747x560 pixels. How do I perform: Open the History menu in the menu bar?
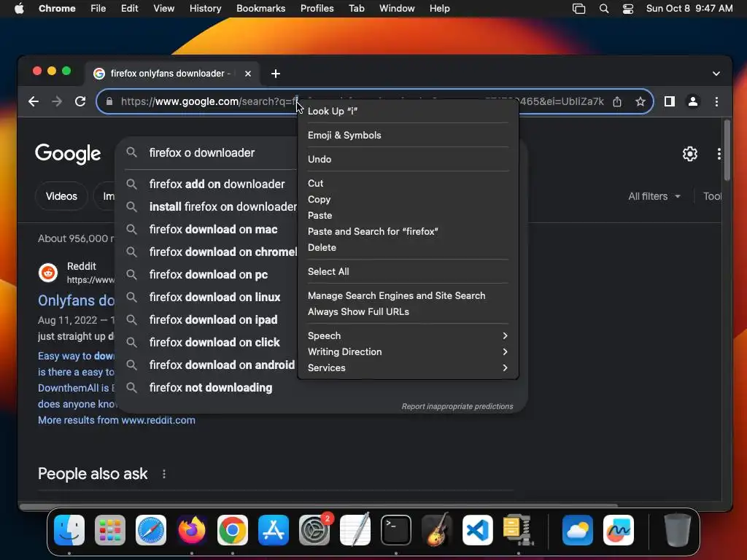205,9
